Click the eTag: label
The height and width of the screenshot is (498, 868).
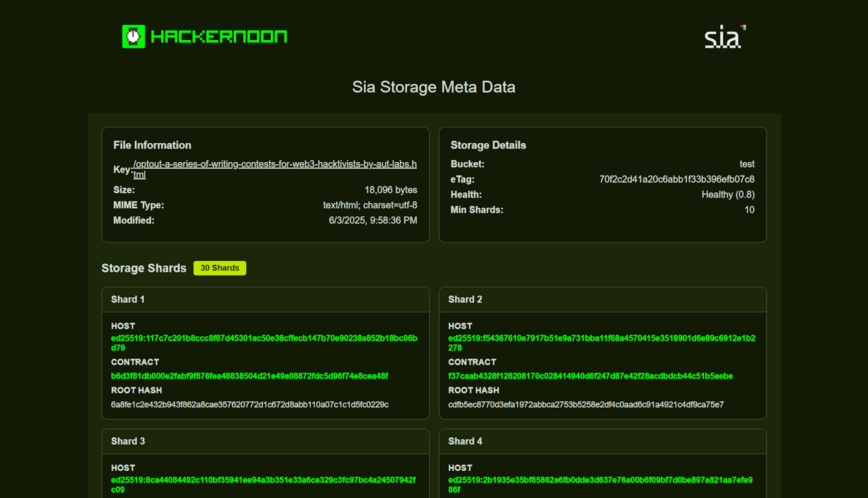[x=462, y=179]
